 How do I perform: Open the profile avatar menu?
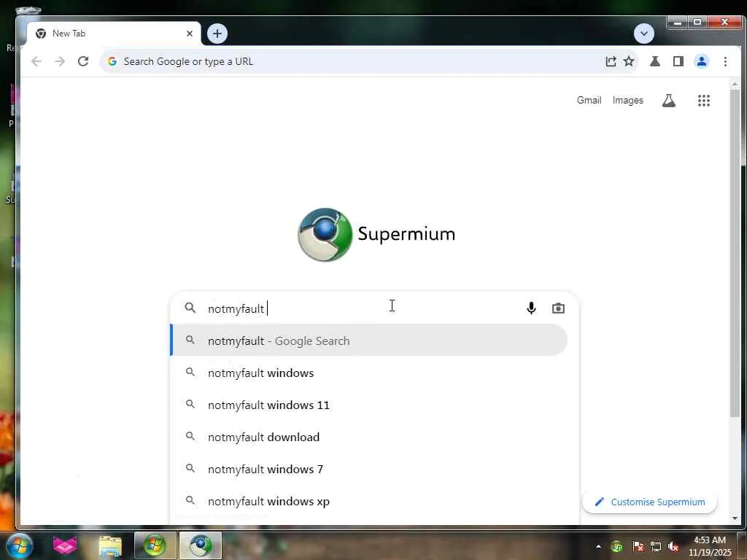tap(702, 61)
